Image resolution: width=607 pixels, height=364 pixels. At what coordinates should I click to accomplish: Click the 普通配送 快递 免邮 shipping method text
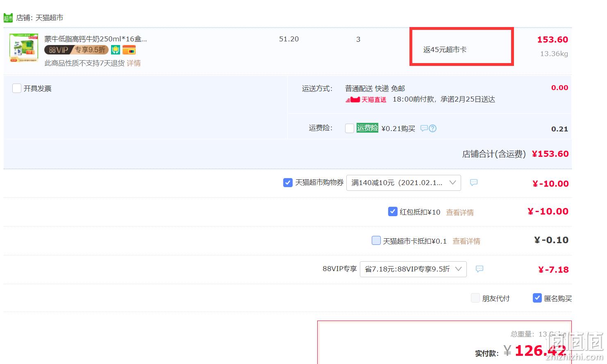(375, 88)
